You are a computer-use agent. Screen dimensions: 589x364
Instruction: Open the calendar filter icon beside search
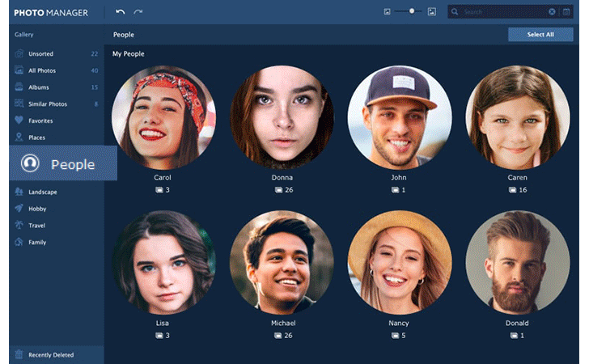point(566,11)
